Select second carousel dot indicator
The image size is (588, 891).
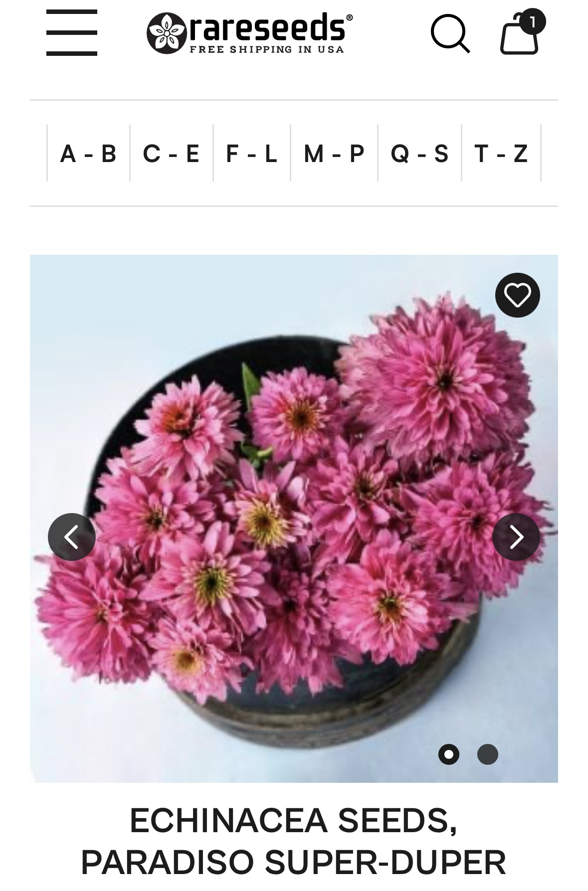(x=488, y=754)
